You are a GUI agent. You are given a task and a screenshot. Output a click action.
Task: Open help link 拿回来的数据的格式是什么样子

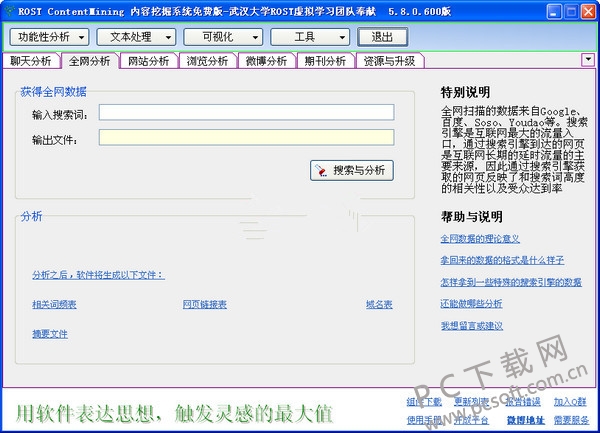click(502, 260)
